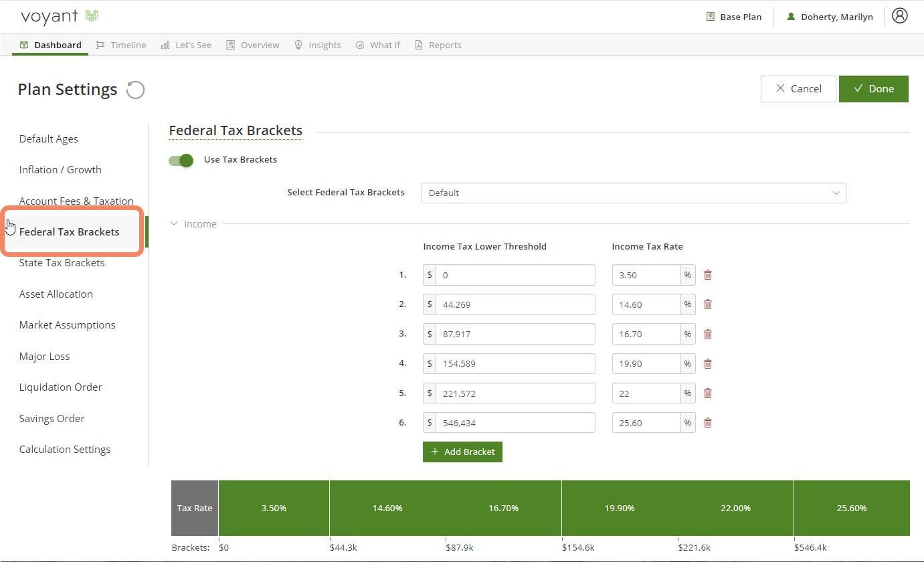
Task: Delete the 25.60% tax bracket
Action: (708, 423)
